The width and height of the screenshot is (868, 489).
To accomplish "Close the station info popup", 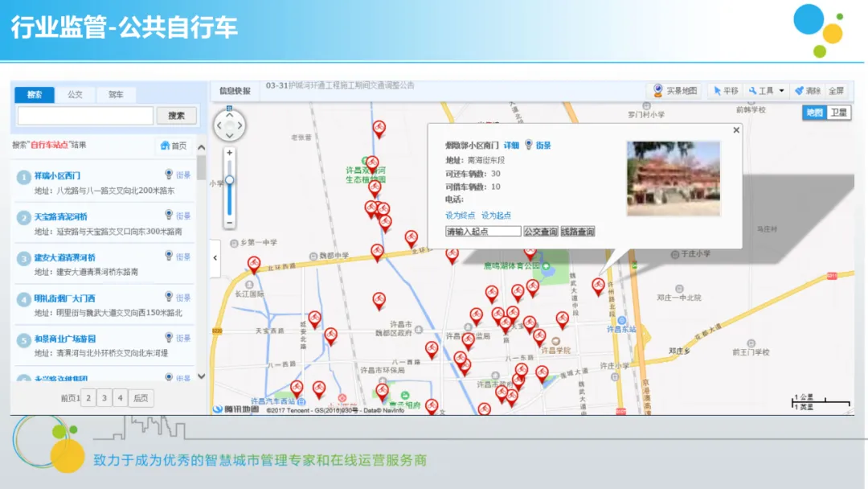I will click(736, 130).
